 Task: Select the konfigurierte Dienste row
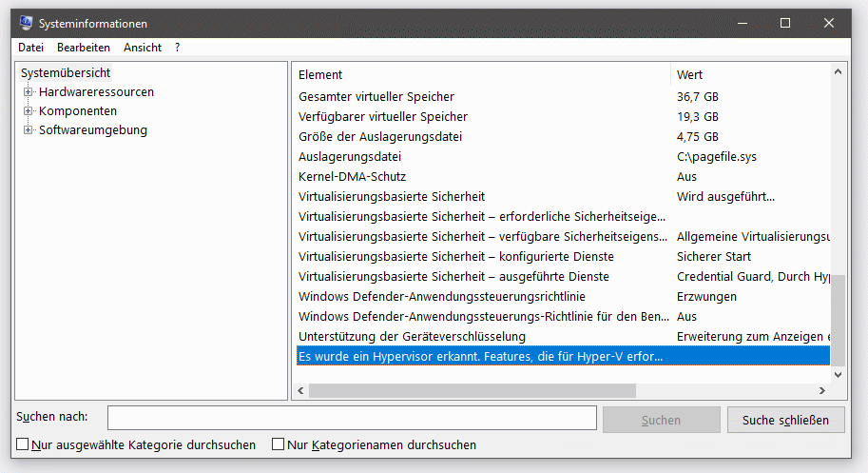tap(563, 256)
